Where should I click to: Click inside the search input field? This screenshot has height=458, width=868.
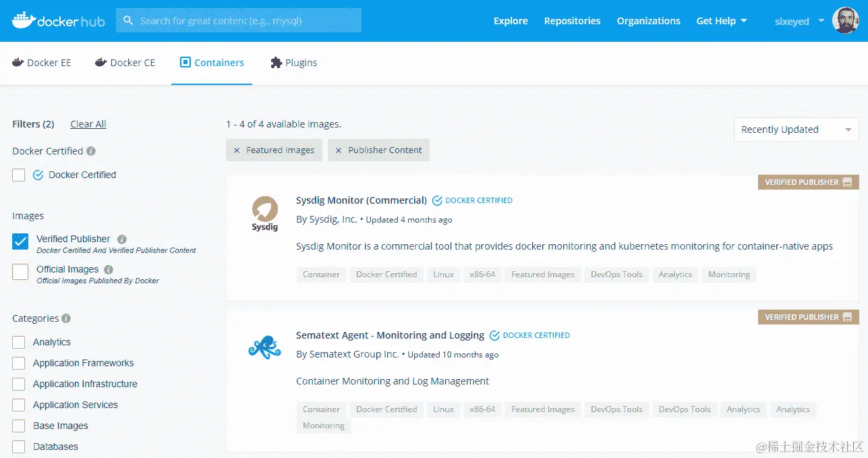(239, 20)
